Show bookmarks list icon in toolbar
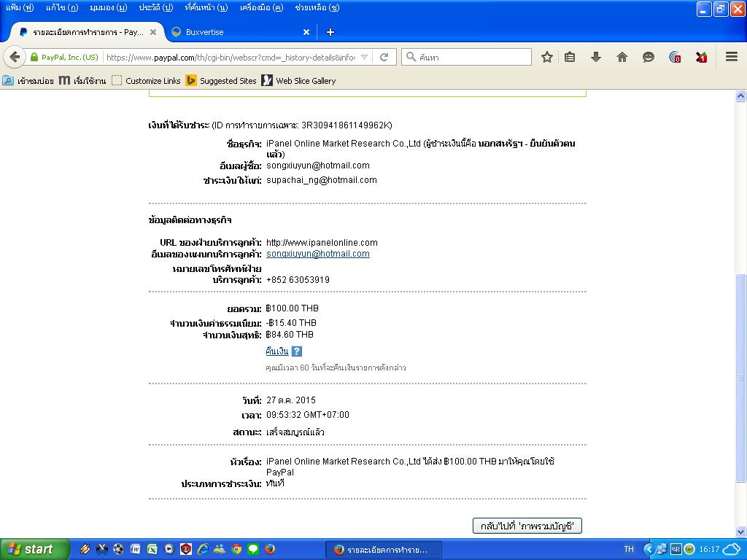 point(570,57)
